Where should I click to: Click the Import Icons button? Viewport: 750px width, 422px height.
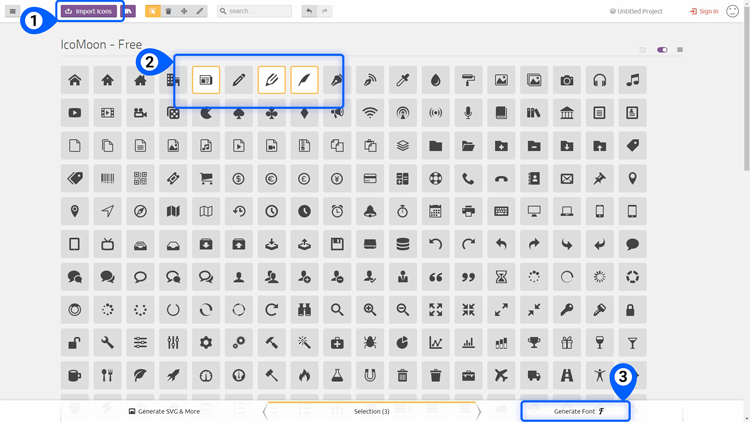(x=89, y=11)
